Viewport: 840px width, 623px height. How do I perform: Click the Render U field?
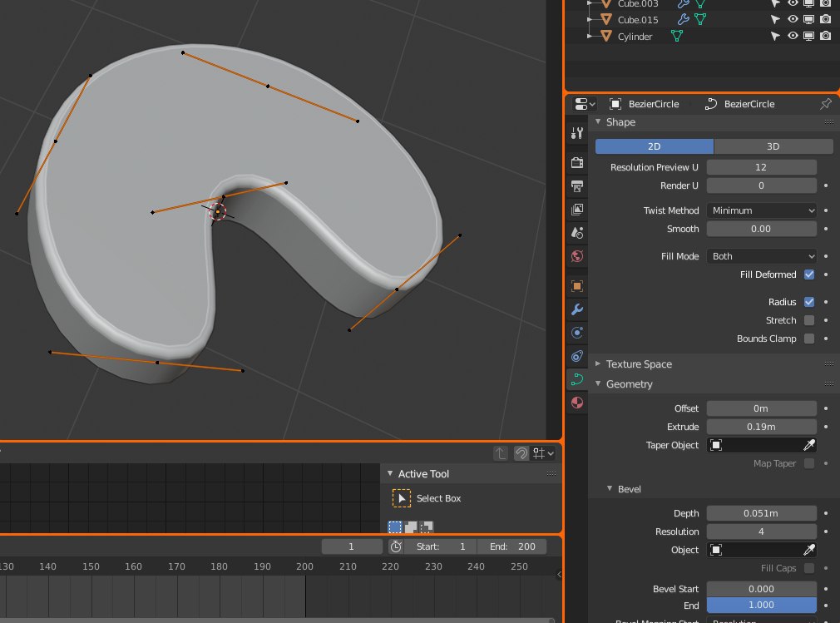click(761, 185)
